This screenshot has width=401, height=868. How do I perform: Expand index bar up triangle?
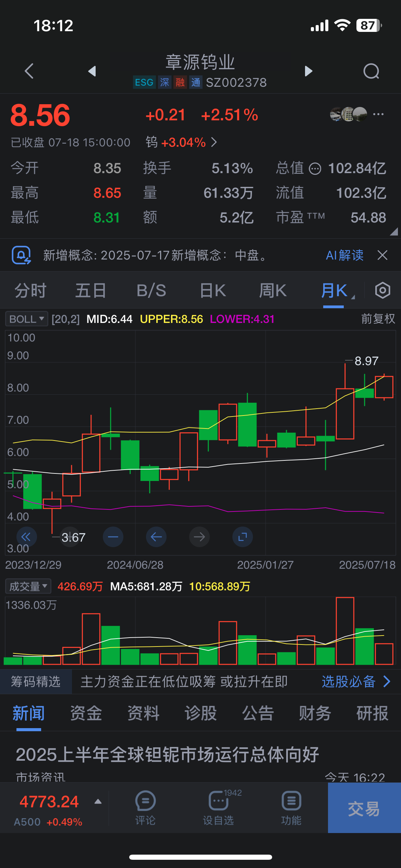[x=98, y=801]
